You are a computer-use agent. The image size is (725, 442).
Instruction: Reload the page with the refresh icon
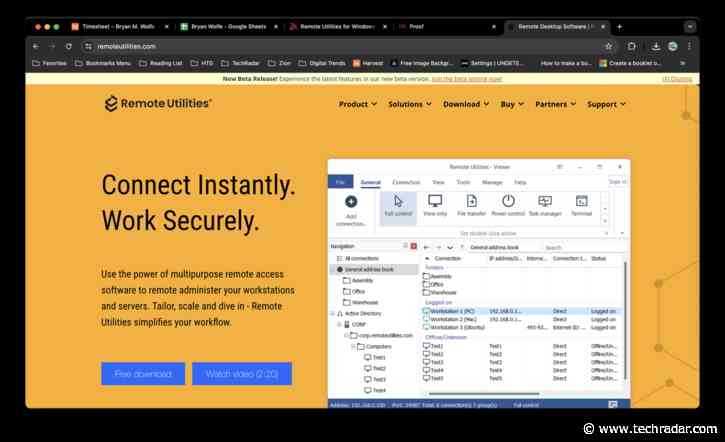(68, 46)
